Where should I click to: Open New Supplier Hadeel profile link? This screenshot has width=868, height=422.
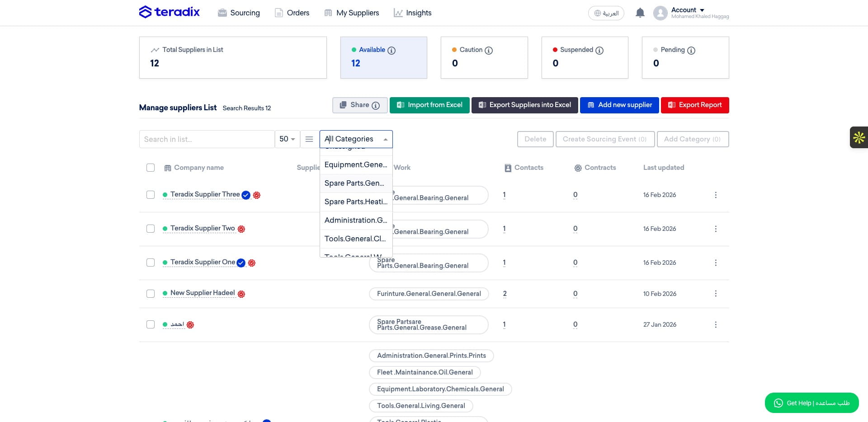tap(203, 293)
